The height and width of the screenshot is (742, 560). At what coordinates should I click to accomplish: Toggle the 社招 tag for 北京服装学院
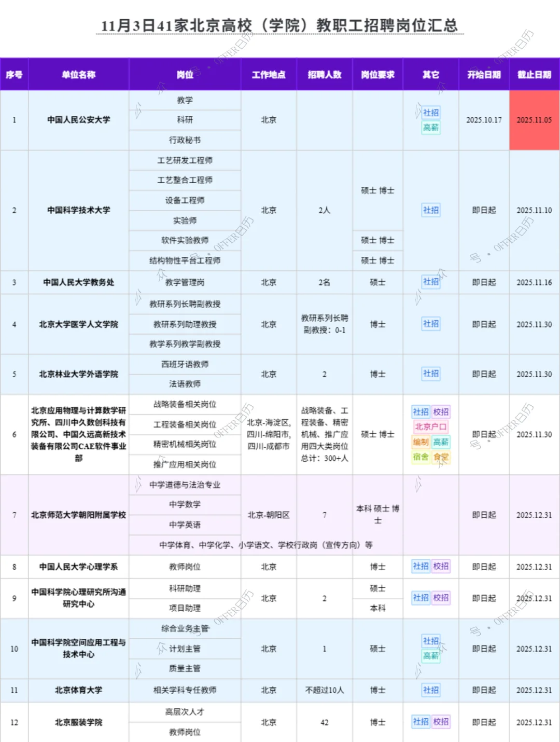point(420,722)
